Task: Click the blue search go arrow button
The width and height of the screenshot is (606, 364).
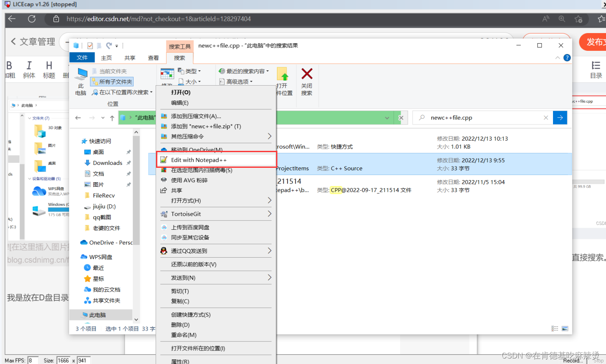Action: click(x=560, y=118)
